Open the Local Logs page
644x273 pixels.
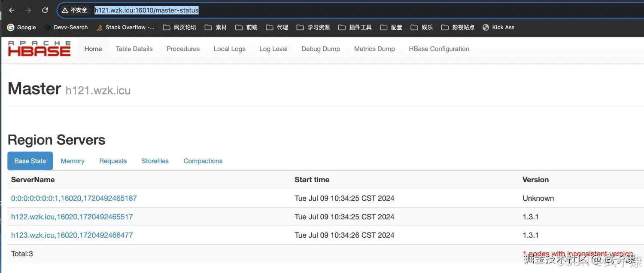point(229,49)
